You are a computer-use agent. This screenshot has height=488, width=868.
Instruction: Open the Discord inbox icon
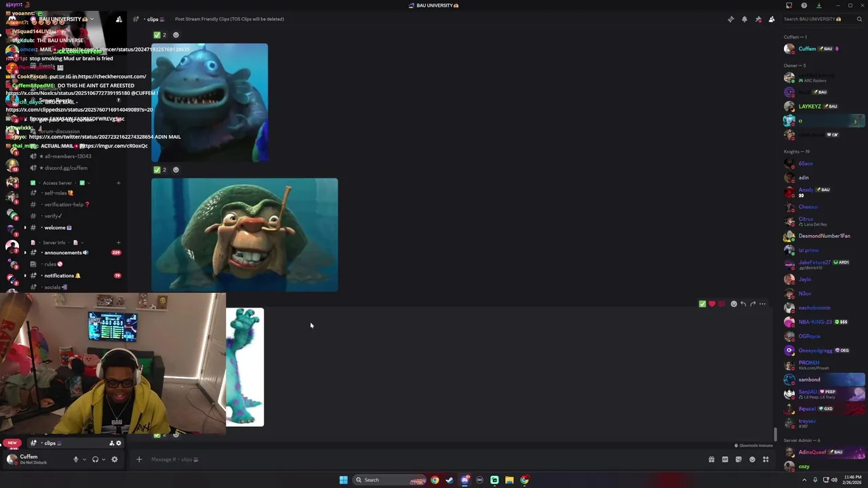coord(789,5)
